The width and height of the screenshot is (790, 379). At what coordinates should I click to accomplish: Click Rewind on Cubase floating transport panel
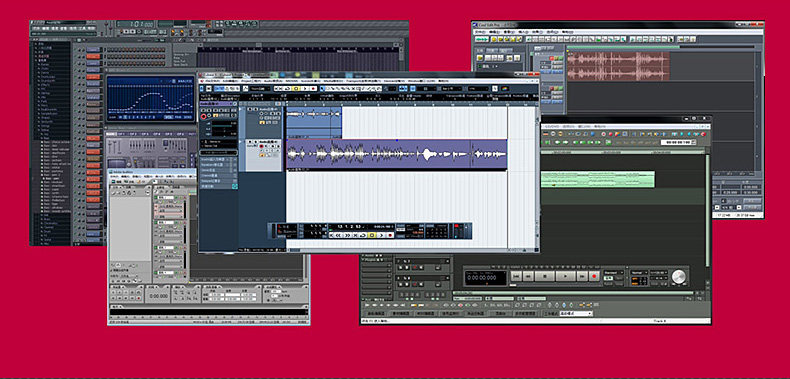(x=338, y=235)
